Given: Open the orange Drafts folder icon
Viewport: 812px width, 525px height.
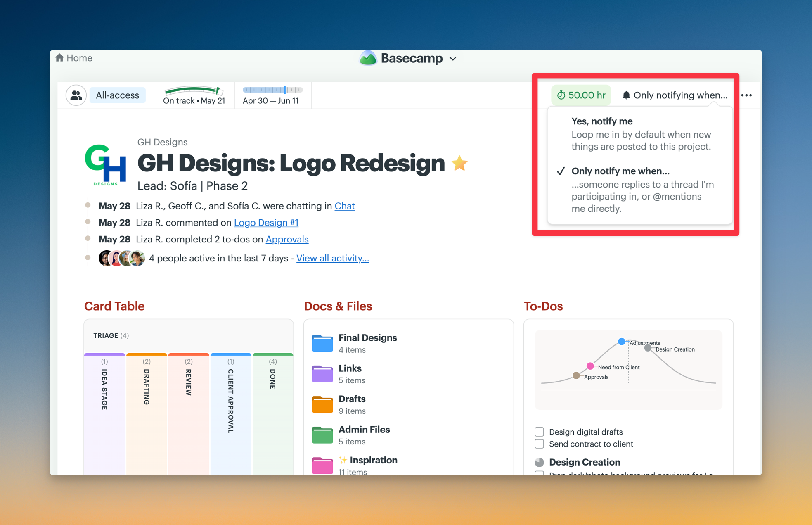Looking at the screenshot, I should pyautogui.click(x=322, y=404).
